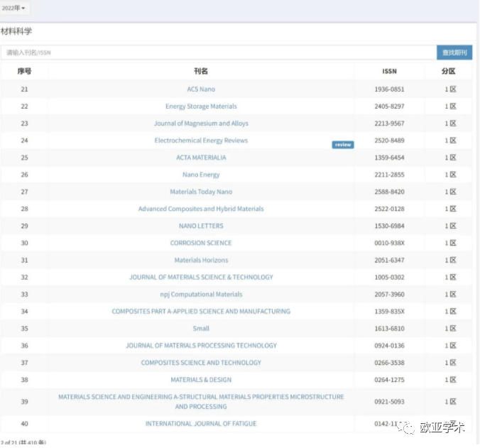480x448 pixels.
Task: Open npj Computational Materials journal
Action: pyautogui.click(x=201, y=294)
